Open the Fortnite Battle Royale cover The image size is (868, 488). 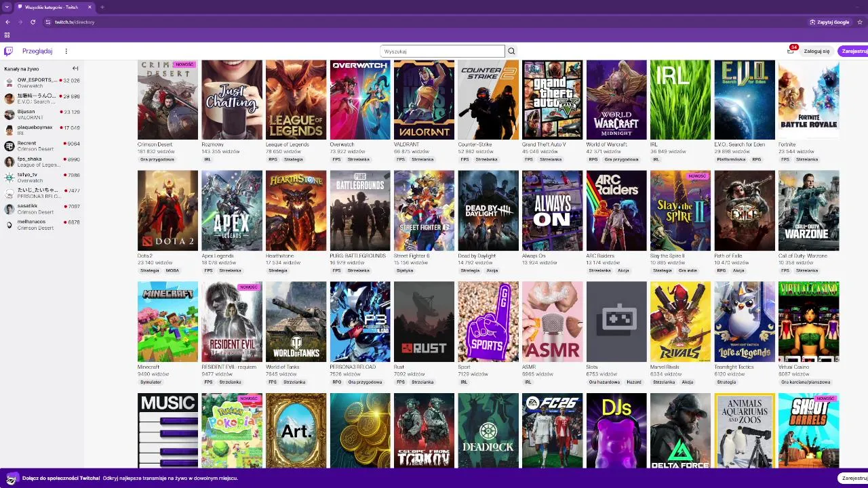pos(808,100)
